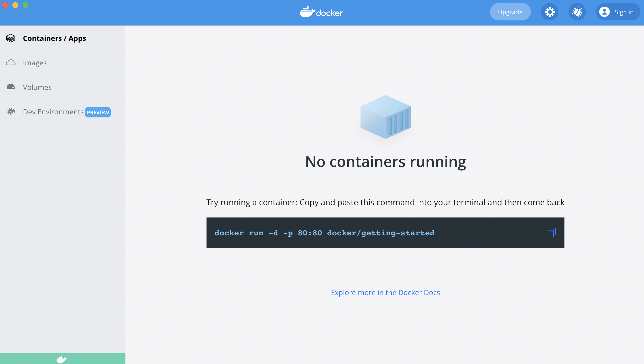The height and width of the screenshot is (364, 644).
Task: Click the Sign in button
Action: [x=624, y=12]
